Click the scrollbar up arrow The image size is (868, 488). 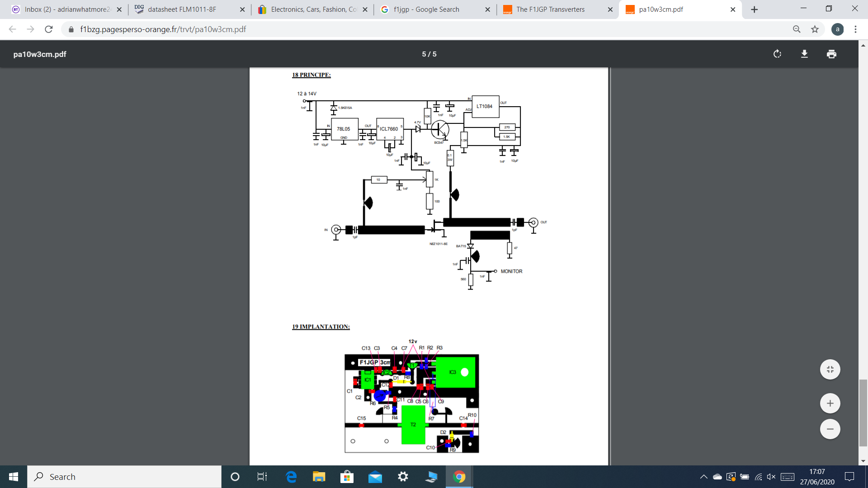863,45
